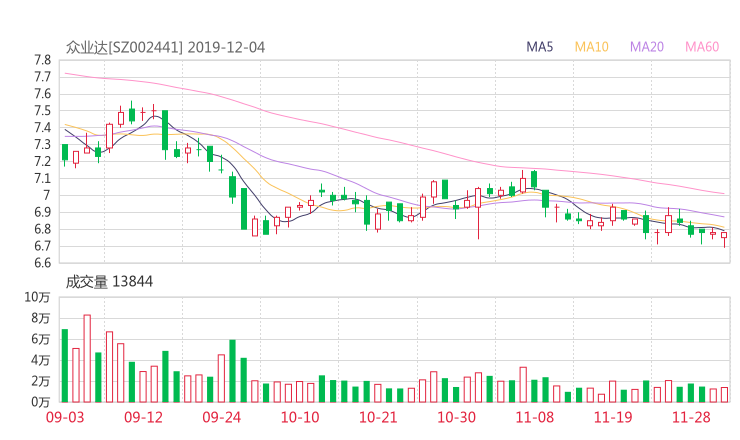The height and width of the screenshot is (440, 740).
Task: Click the 2万 volume axis label
Action: pyautogui.click(x=41, y=381)
